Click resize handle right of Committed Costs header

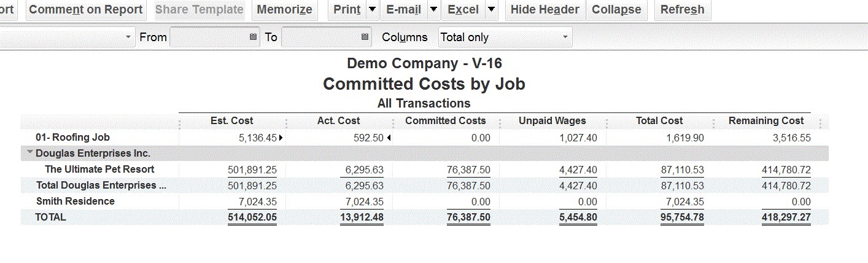[x=500, y=122]
